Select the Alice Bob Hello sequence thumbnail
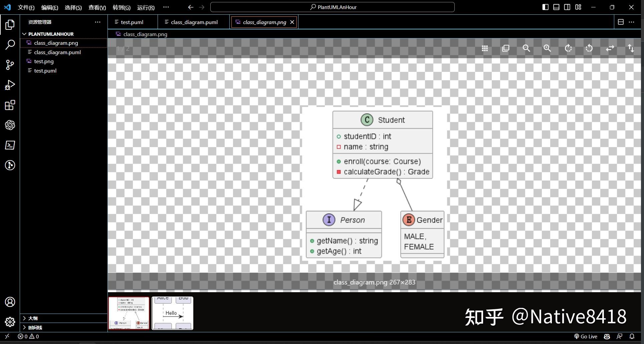The height and width of the screenshot is (344, 644). (x=173, y=313)
